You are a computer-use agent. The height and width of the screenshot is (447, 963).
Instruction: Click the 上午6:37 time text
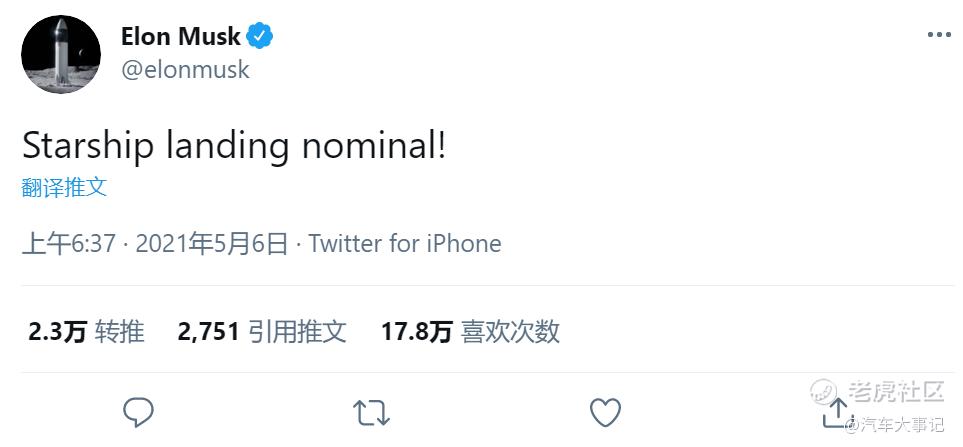(69, 243)
